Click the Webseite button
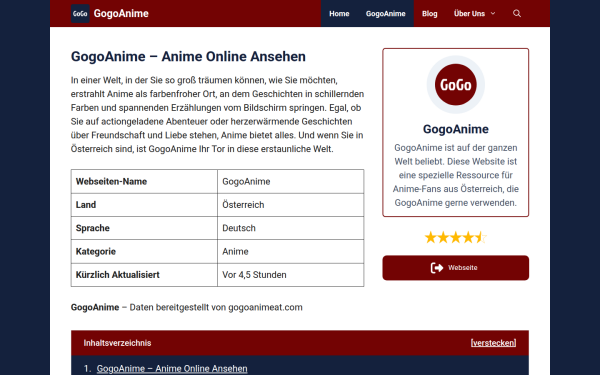The height and width of the screenshot is (375, 600). 455,268
